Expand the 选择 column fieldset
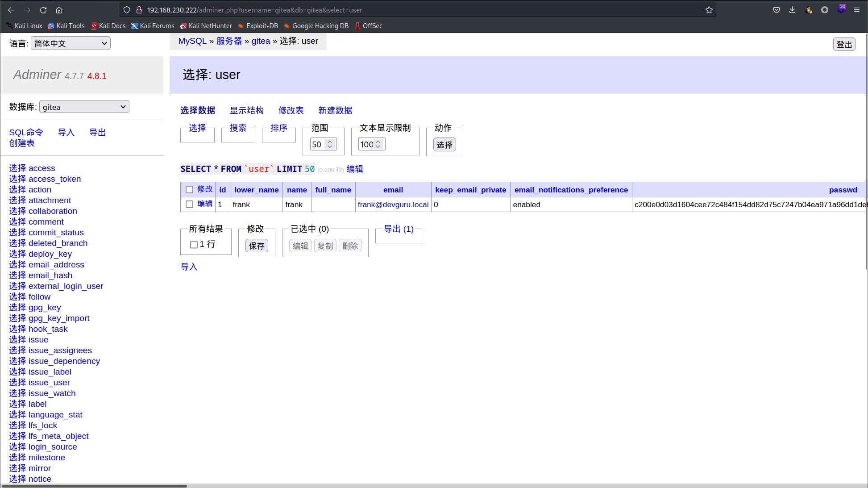Viewport: 868px width, 488px height. click(197, 128)
